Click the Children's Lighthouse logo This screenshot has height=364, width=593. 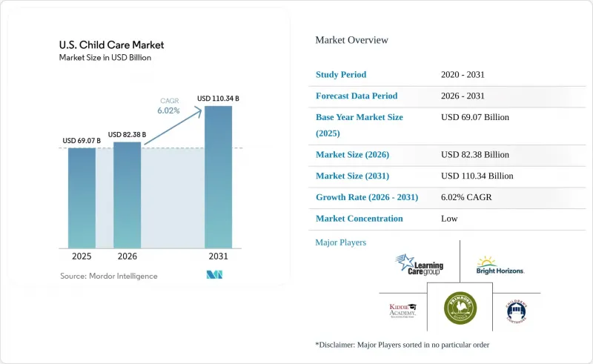(x=516, y=311)
